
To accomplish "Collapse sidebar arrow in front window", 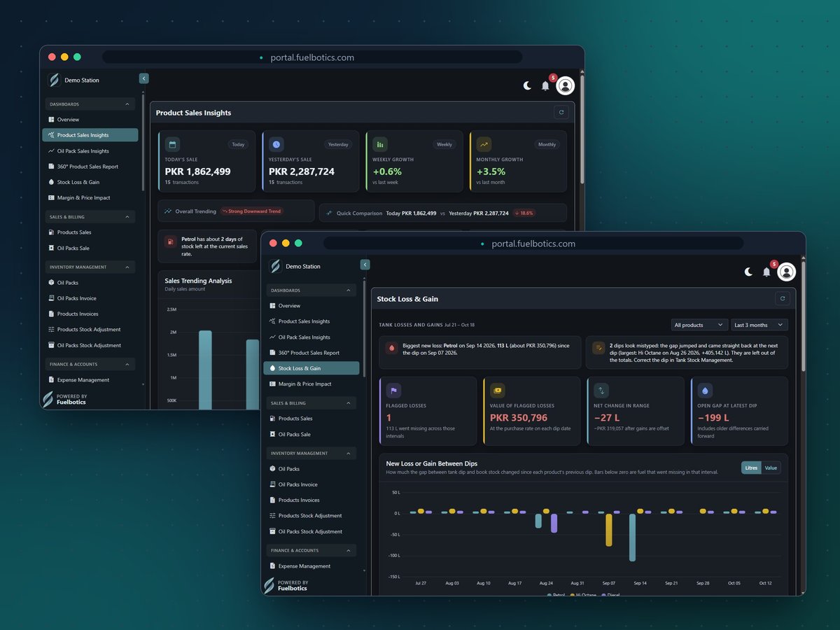I will tap(365, 265).
